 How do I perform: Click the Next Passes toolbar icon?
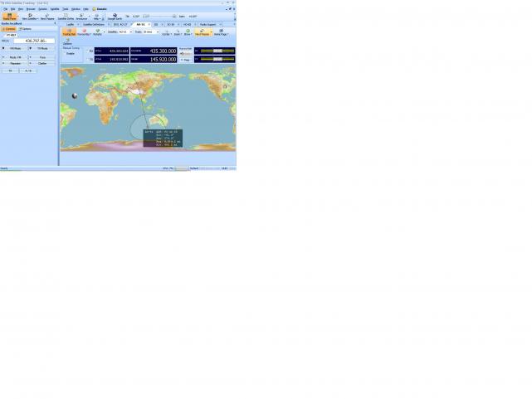click(47, 16)
